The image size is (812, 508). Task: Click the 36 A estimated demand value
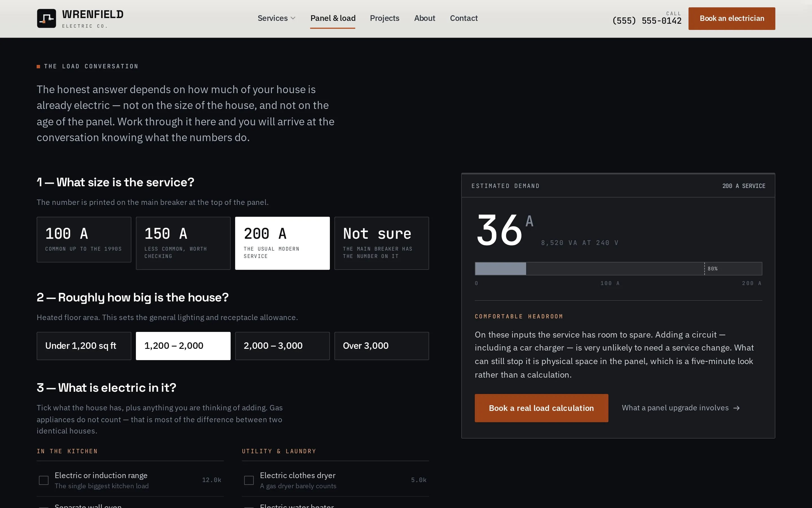(505, 230)
